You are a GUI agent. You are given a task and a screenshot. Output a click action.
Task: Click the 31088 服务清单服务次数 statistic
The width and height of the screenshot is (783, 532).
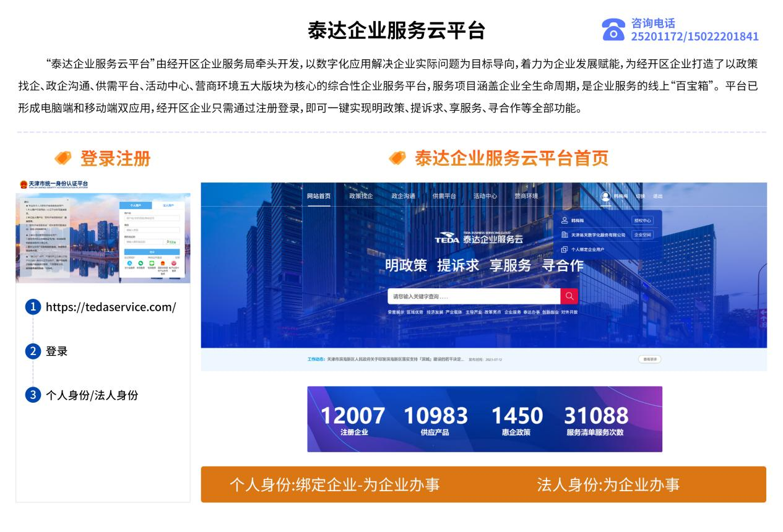coord(595,420)
